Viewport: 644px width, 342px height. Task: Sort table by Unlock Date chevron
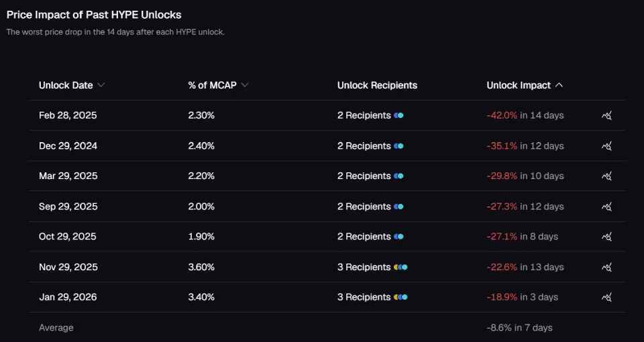(x=101, y=85)
